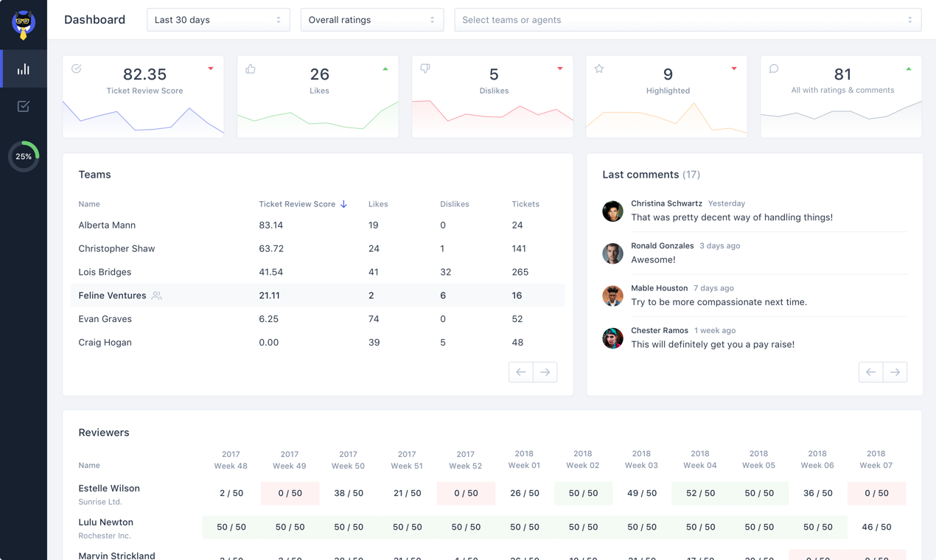Click the star icon on the Highlighted card
The image size is (936, 560).
tap(599, 69)
